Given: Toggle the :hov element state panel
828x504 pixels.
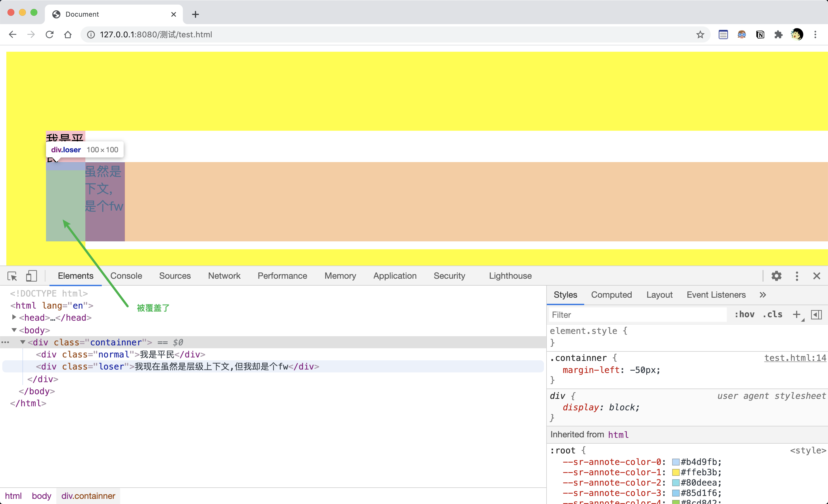Looking at the screenshot, I should (x=744, y=315).
